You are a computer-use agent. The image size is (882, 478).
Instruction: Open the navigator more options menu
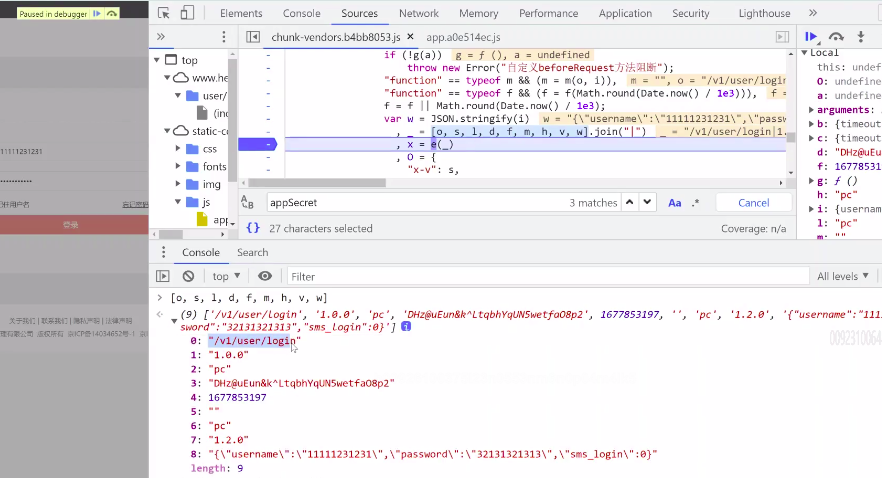pyautogui.click(x=224, y=37)
